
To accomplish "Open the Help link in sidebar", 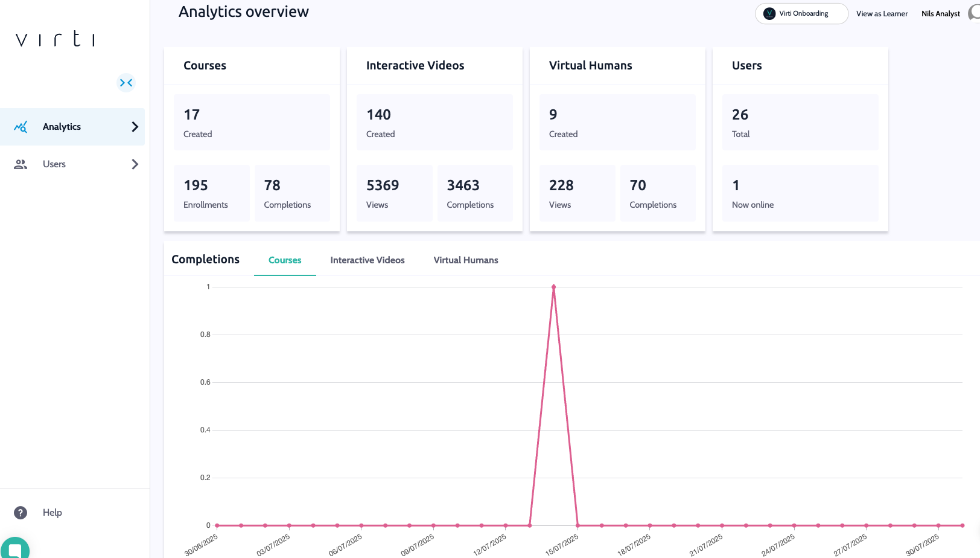I will click(x=52, y=513).
